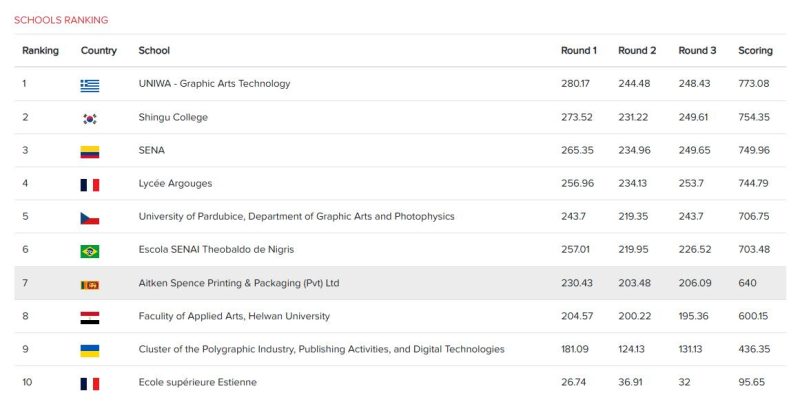Open Faculty of Applied Arts, Helwan University
Viewport: 800px width, 404px height.
coord(234,316)
